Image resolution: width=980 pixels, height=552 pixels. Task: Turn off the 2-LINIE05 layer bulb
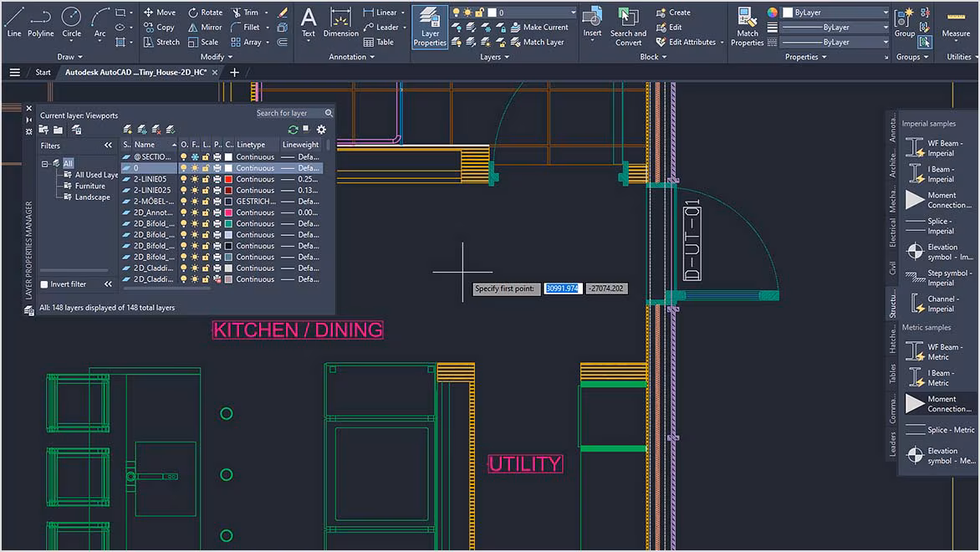point(184,180)
